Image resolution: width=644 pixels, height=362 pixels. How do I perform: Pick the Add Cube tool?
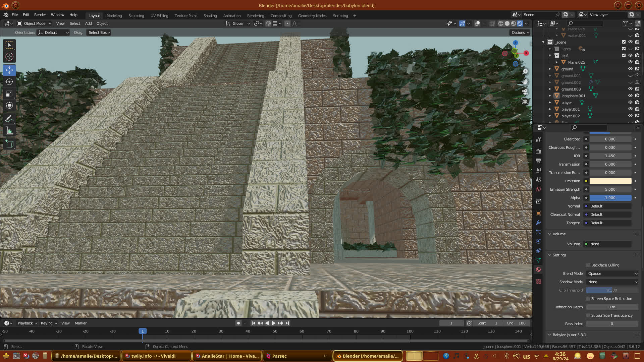click(x=9, y=144)
